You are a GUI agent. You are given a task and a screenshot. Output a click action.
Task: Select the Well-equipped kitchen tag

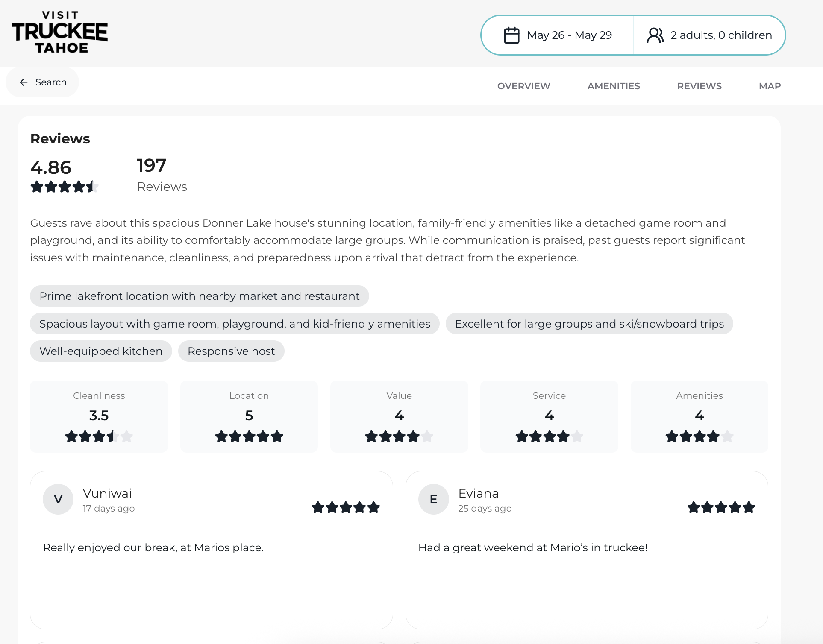tap(101, 351)
